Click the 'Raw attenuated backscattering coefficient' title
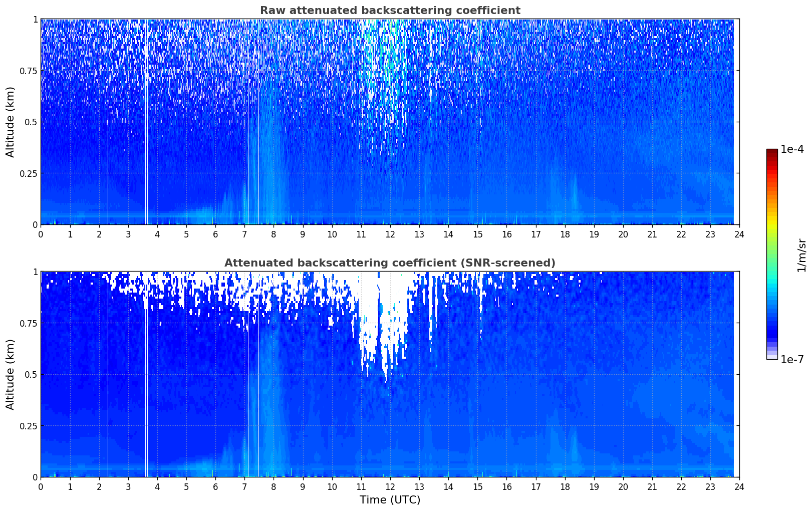 pos(390,11)
